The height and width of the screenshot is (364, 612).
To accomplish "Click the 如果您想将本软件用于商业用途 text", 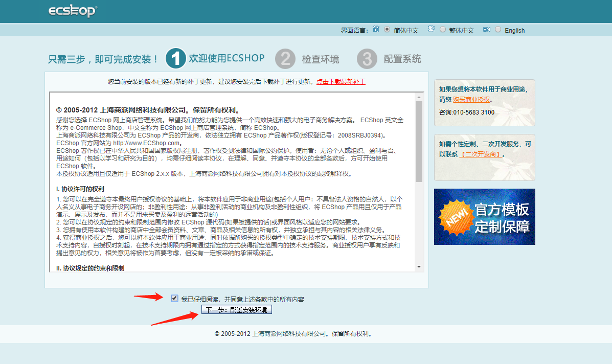I will click(484, 89).
